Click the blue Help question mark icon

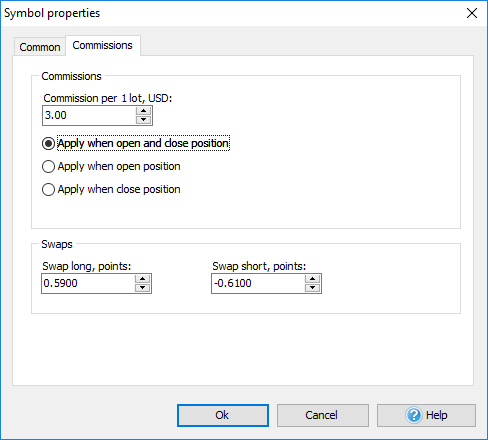tap(414, 415)
